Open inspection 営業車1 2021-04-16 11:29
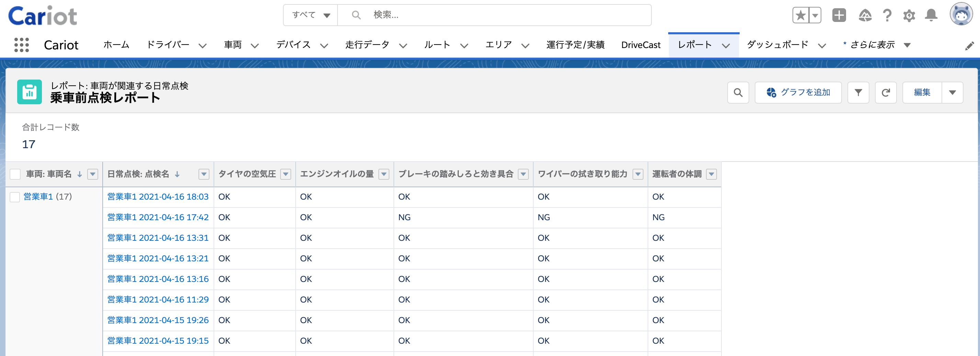This screenshot has height=356, width=980. [158, 299]
